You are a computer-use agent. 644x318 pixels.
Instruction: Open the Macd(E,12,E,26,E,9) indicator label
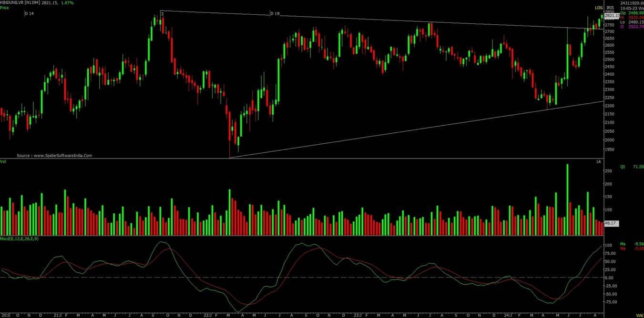19,238
